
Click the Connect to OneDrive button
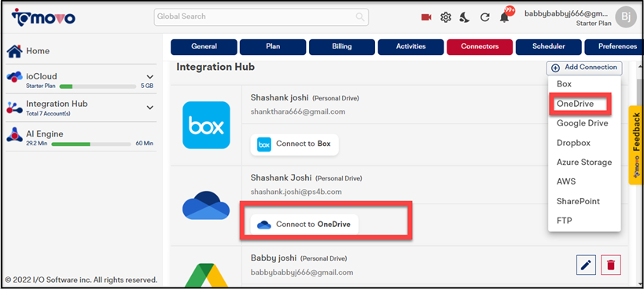(304, 225)
